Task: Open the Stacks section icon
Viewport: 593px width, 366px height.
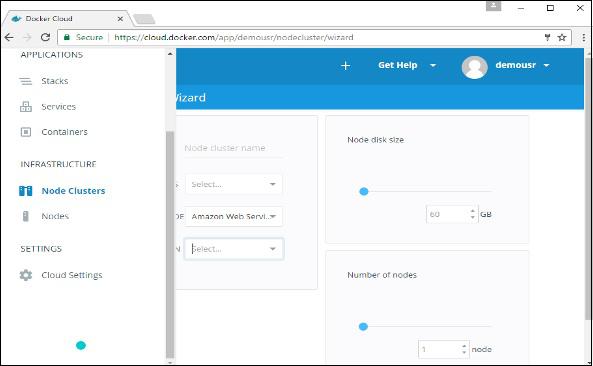Action: click(x=26, y=81)
